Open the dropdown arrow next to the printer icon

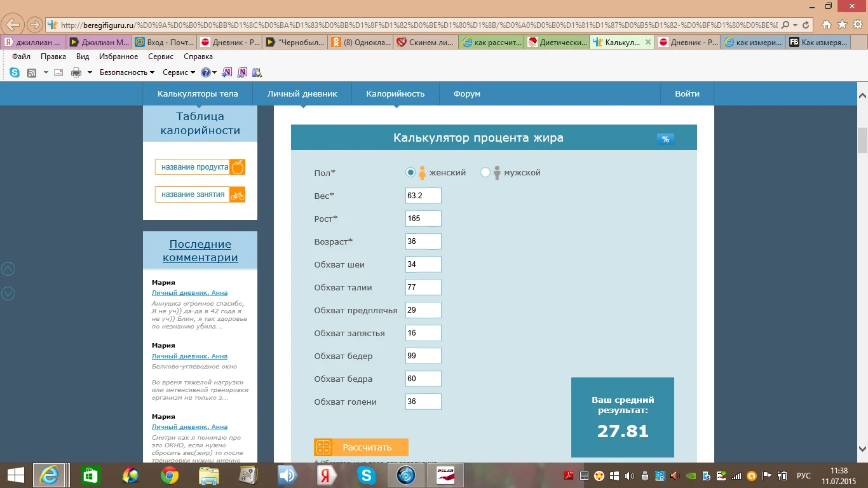point(90,72)
